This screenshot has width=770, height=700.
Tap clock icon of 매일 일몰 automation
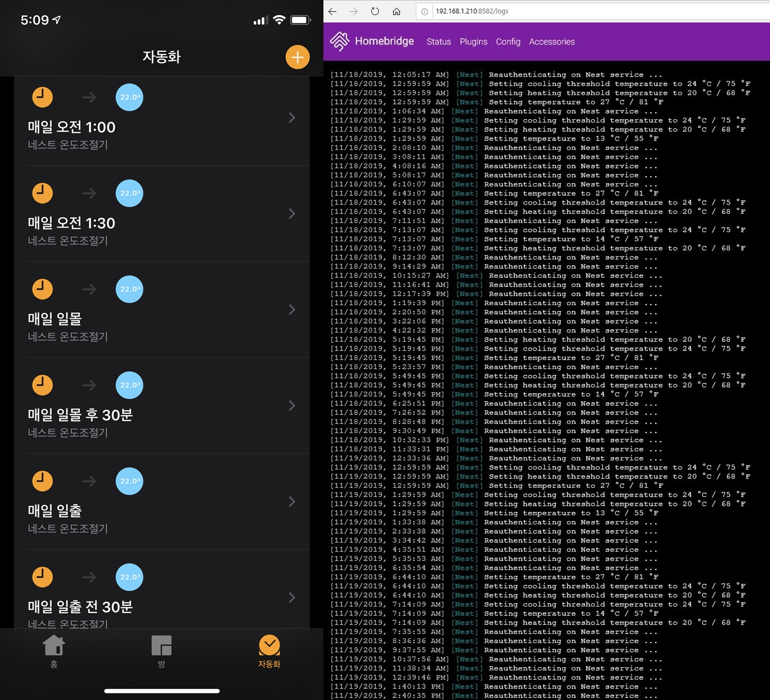click(43, 289)
